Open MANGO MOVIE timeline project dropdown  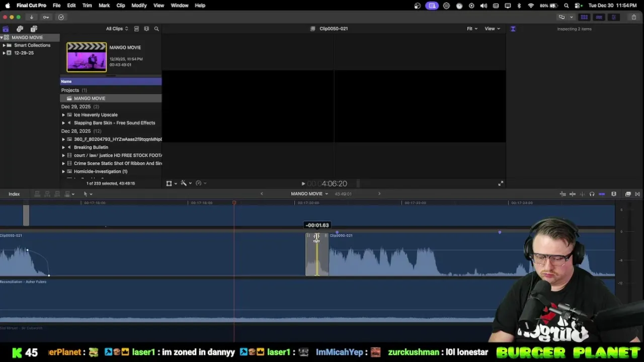(309, 194)
